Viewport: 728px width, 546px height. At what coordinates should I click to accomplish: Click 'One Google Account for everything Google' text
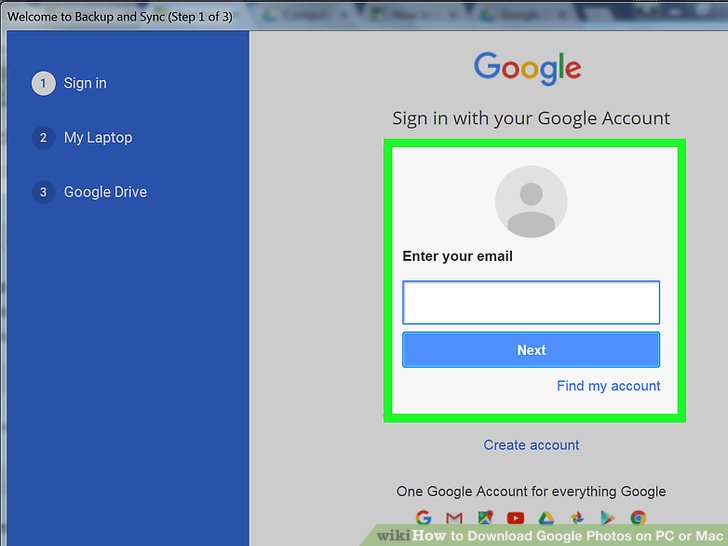[531, 491]
